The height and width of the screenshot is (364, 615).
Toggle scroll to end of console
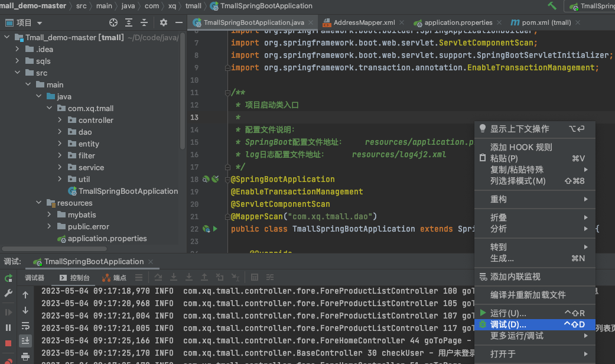[25, 341]
